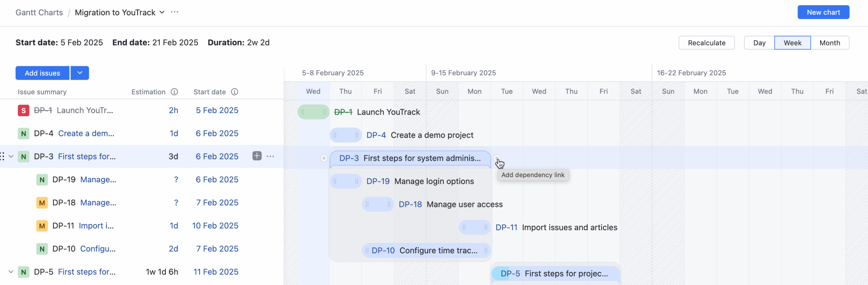
Task: Click the red S state icon for DP-1
Action: (23, 111)
